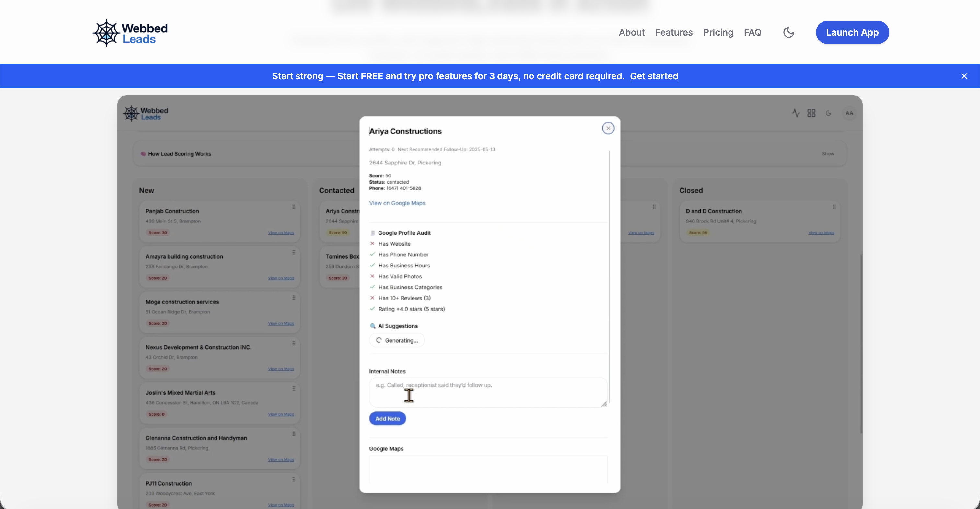Open View on Maps for D and D Construction
This screenshot has height=509, width=980.
point(821,232)
